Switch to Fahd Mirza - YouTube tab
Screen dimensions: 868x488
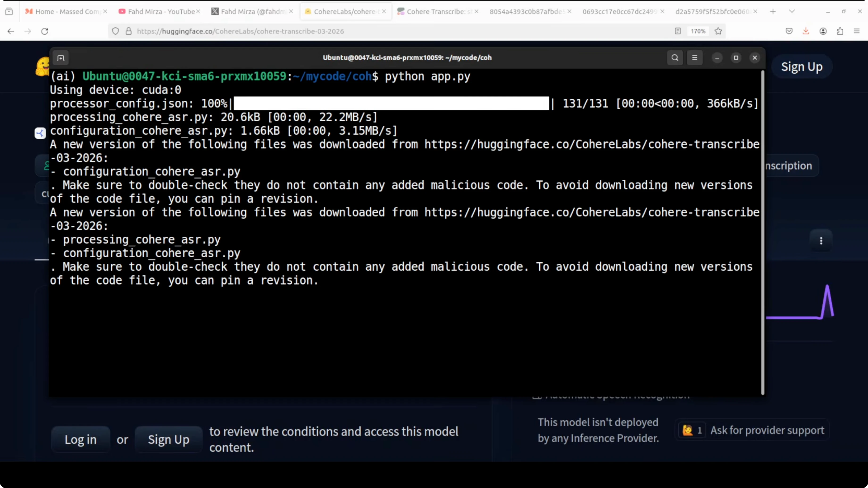158,12
